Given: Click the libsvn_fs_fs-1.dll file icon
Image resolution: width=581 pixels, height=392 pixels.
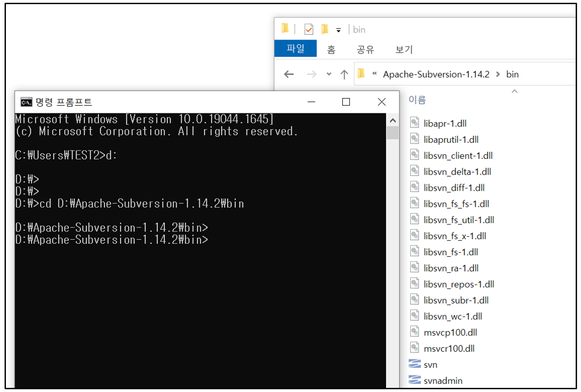Looking at the screenshot, I should point(415,203).
